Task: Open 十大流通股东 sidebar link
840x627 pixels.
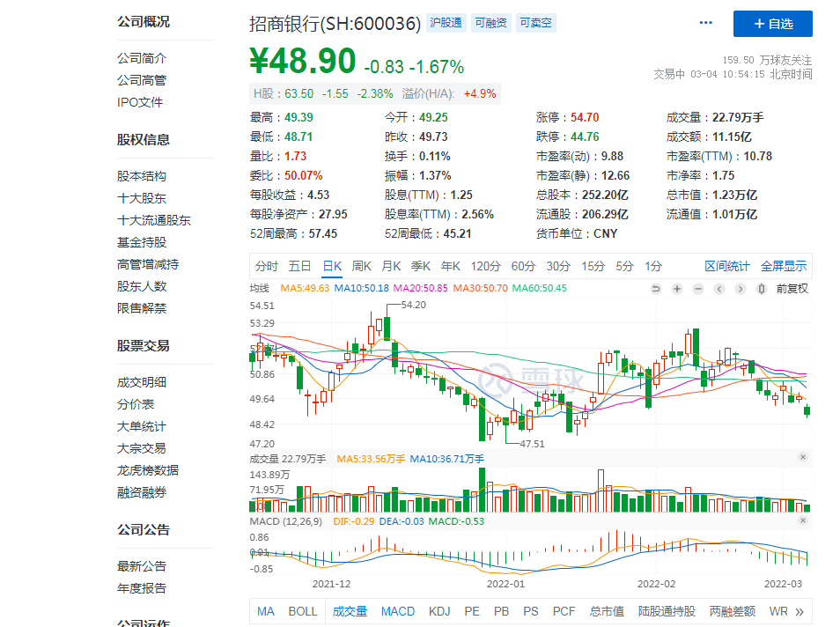Action: pyautogui.click(x=154, y=220)
